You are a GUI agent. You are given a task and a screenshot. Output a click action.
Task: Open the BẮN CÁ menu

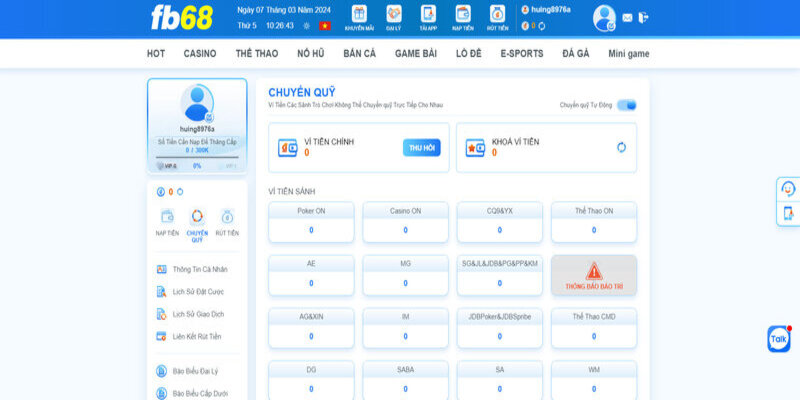pos(360,54)
